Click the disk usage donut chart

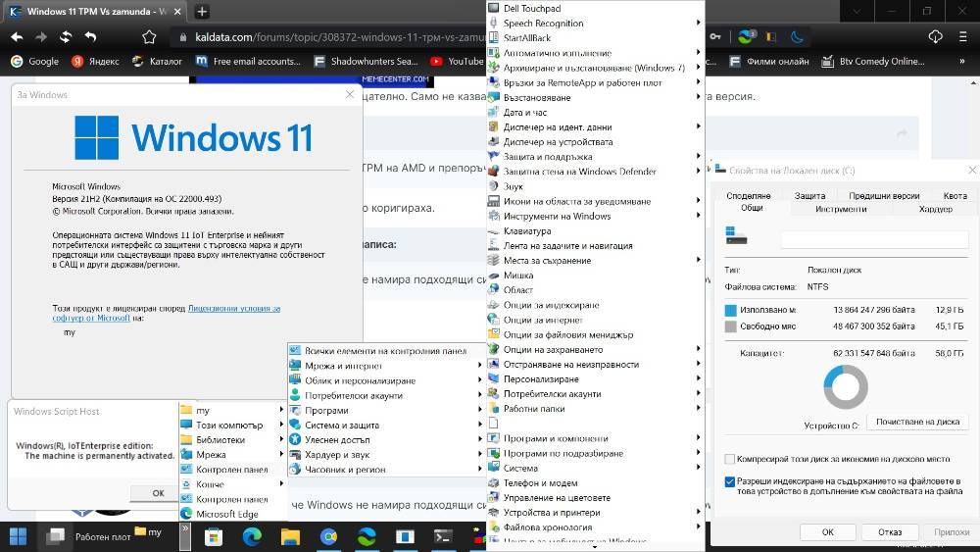pyautogui.click(x=846, y=387)
